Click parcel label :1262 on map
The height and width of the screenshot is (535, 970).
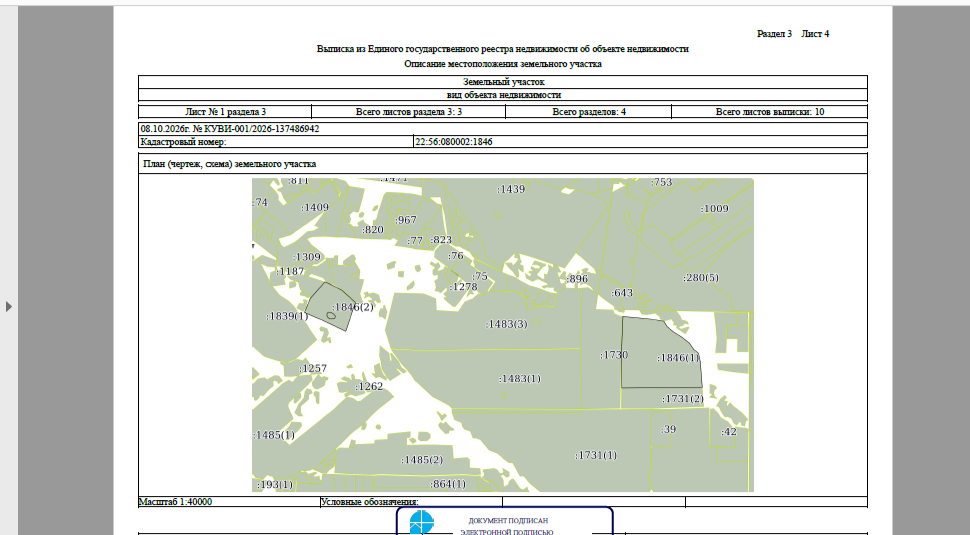click(x=369, y=387)
